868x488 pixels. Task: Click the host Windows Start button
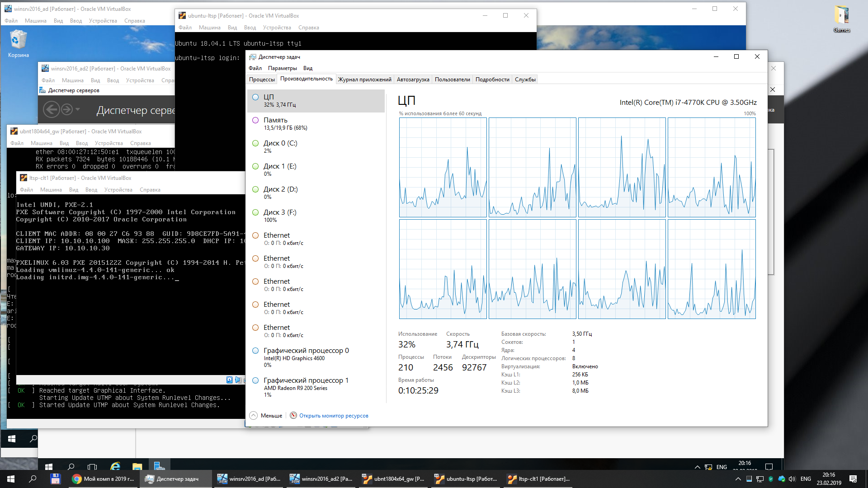(x=11, y=479)
